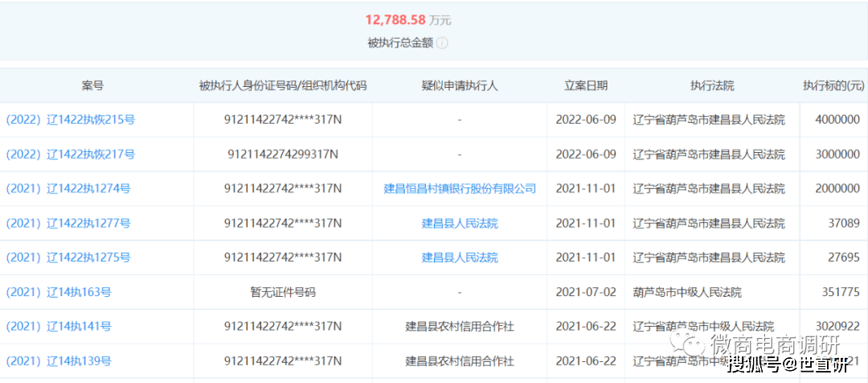Open case (2021) 辽14执139号
This screenshot has width=868, height=383.
(59, 361)
